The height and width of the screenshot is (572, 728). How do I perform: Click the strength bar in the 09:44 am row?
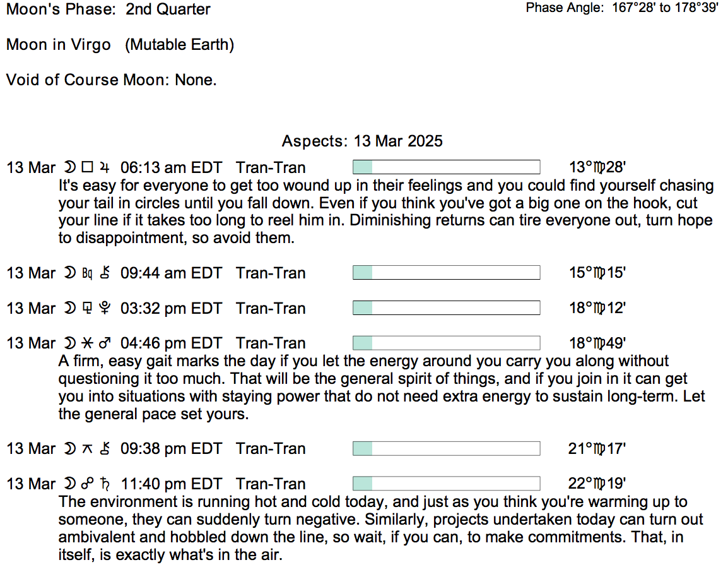coord(446,273)
